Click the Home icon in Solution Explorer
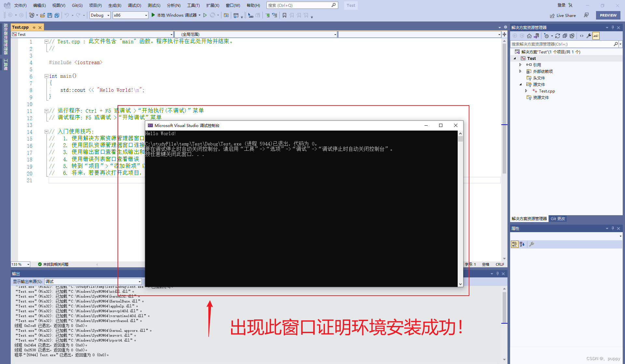The image size is (625, 364). click(x=529, y=36)
